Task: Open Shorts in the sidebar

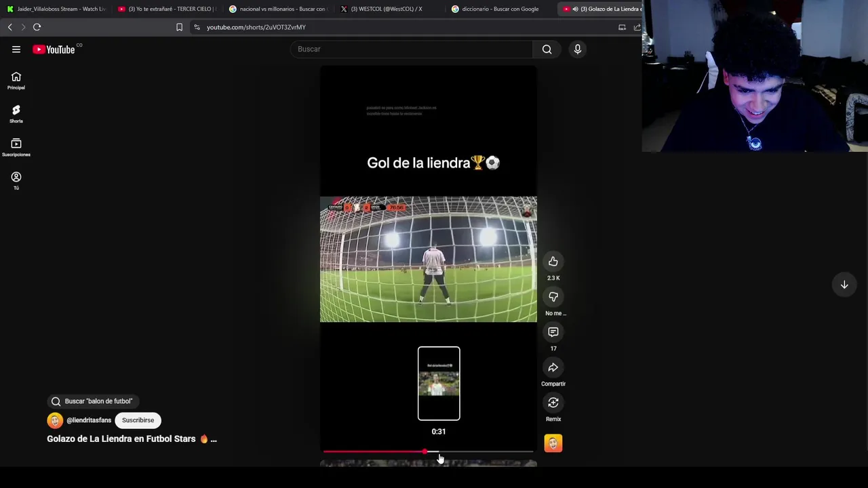Action: pos(16,114)
